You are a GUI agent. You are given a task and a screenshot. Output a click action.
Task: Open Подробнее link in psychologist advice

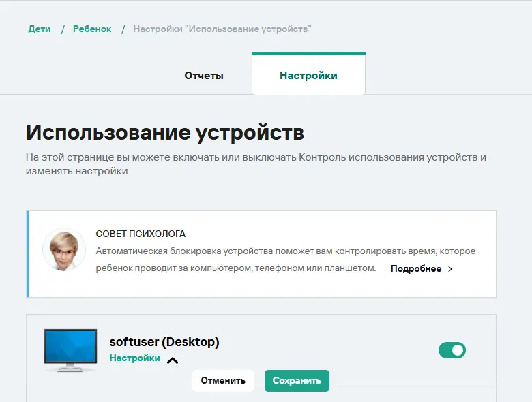click(x=416, y=268)
